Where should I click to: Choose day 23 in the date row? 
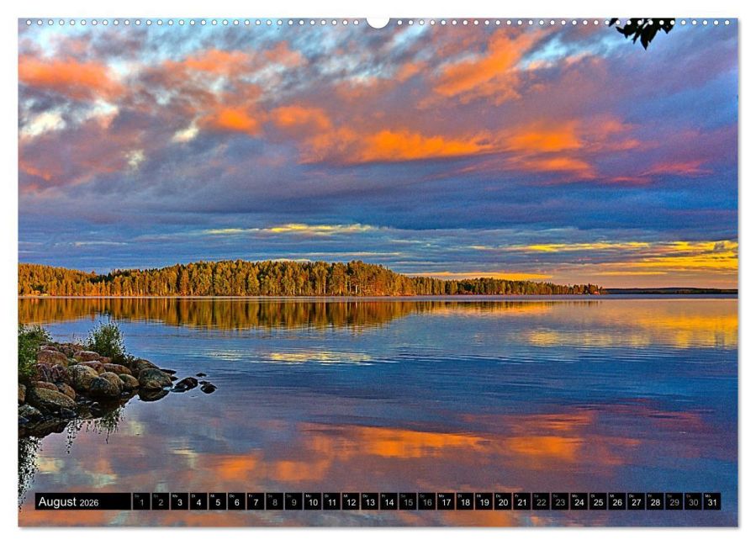560,502
